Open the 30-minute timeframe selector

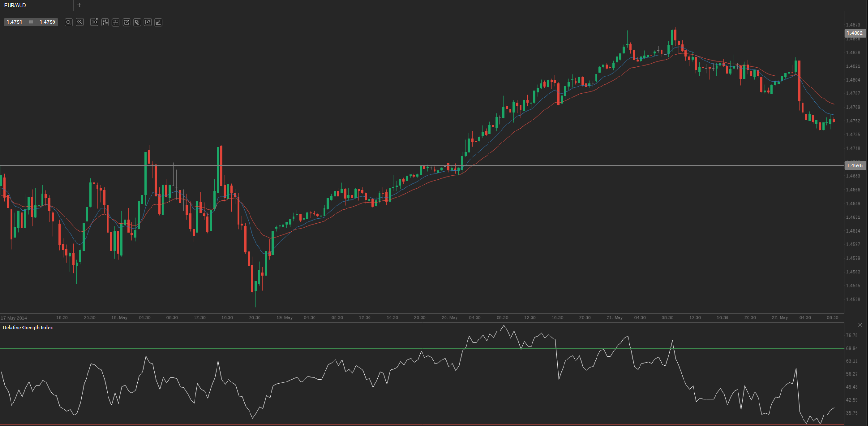click(x=94, y=22)
